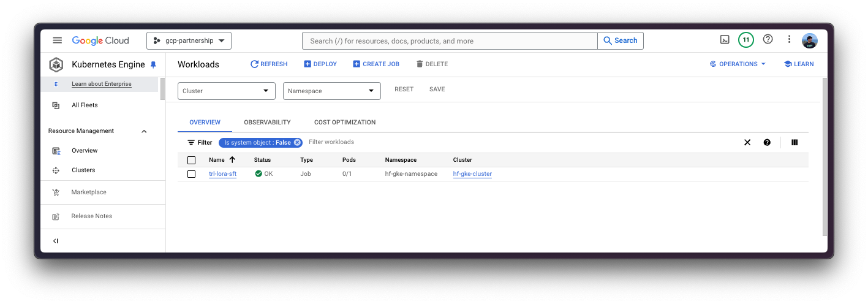Image resolution: width=868 pixels, height=304 pixels.
Task: Collapse the Resource Management section
Action: coord(144,131)
